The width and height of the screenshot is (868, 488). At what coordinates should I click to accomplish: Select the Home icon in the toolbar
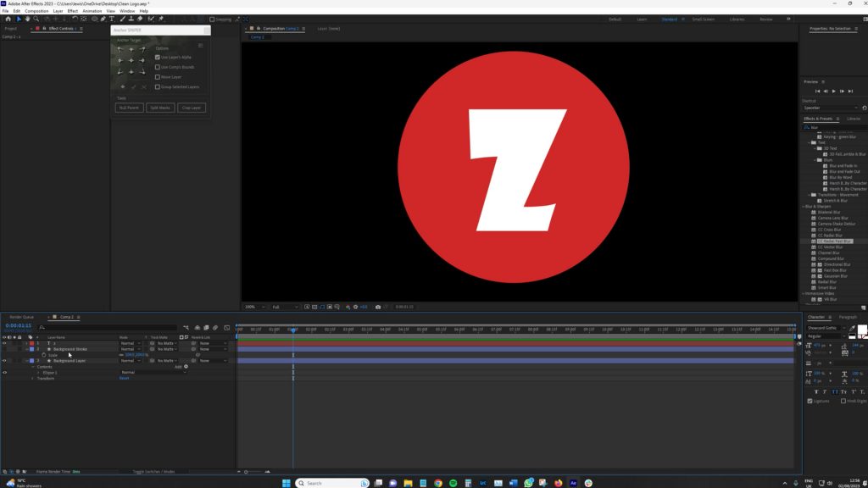click(x=8, y=19)
